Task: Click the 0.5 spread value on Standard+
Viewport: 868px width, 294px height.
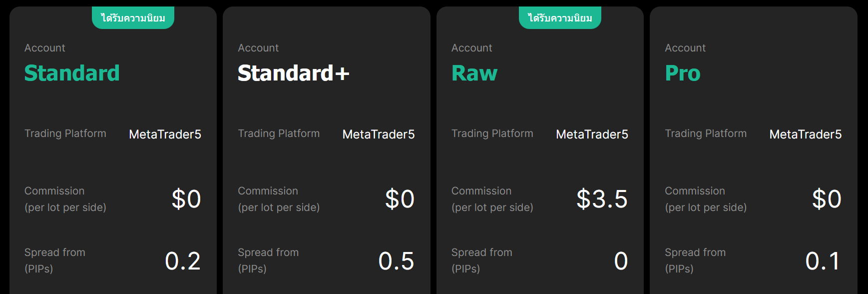Action: pos(397,261)
